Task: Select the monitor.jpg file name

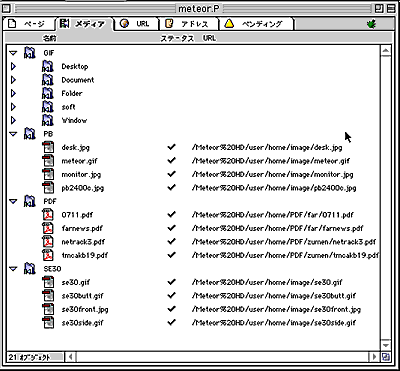Action: coord(81,174)
